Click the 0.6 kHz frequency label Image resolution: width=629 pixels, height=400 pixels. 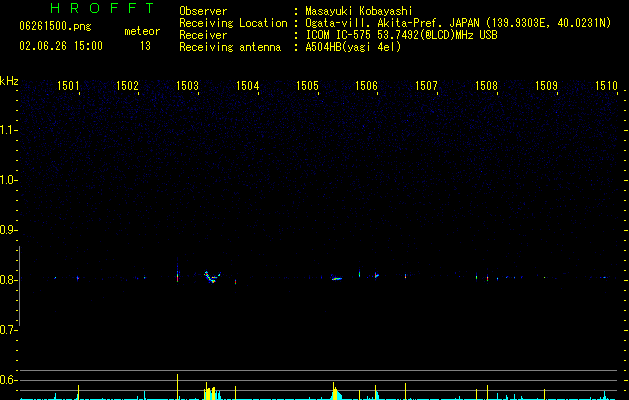pyautogui.click(x=8, y=380)
